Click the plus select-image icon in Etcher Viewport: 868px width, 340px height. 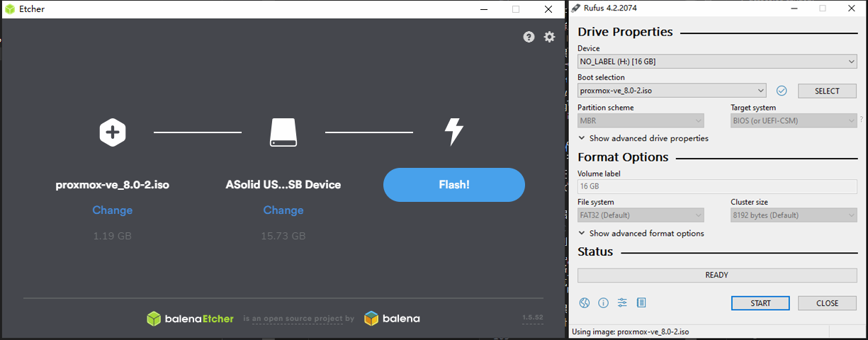pyautogui.click(x=113, y=132)
